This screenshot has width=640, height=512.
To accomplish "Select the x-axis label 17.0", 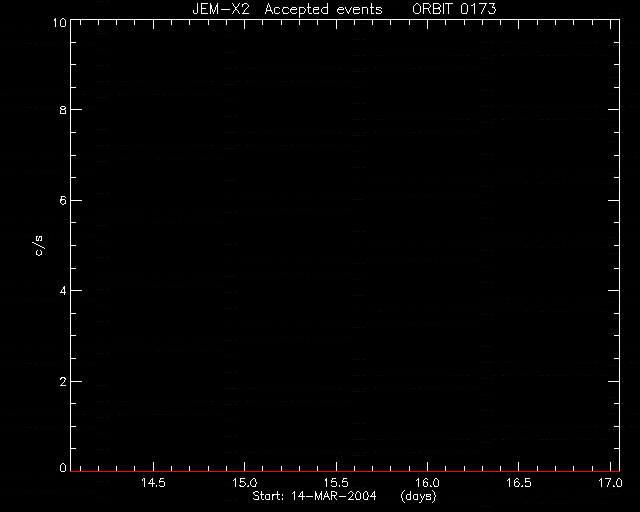I will tap(610, 483).
